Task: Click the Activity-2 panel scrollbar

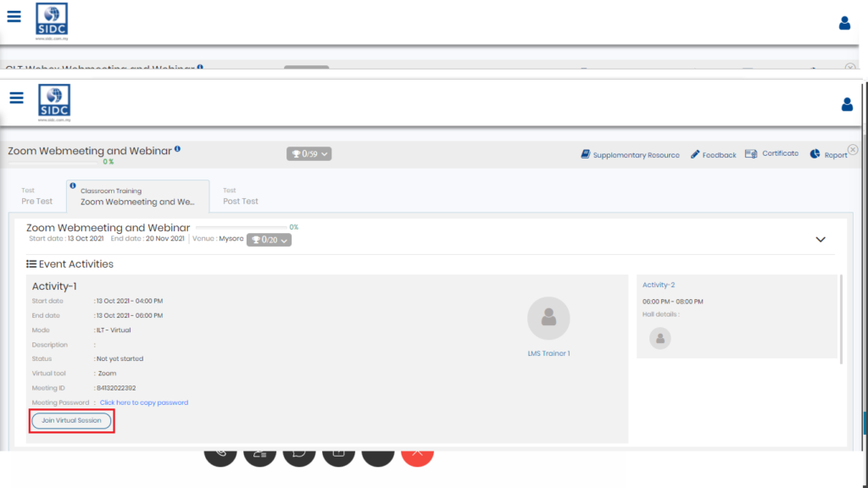Action: [x=842, y=319]
